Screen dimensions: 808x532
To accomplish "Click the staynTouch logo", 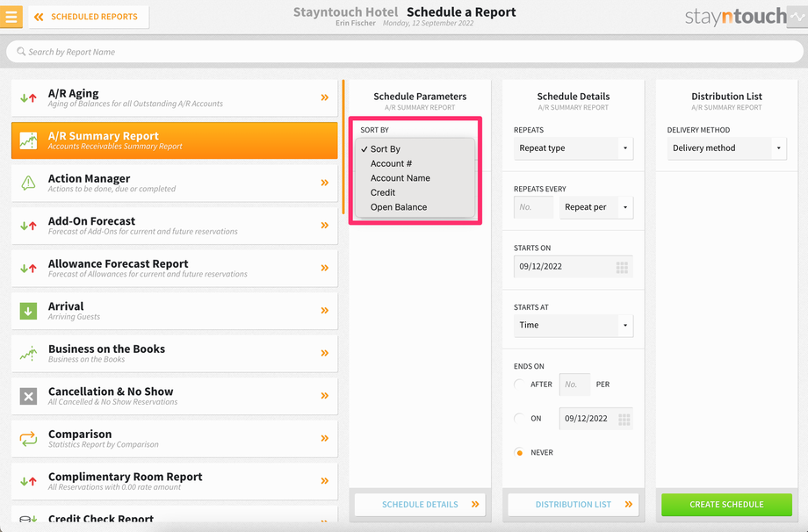I will (736, 17).
